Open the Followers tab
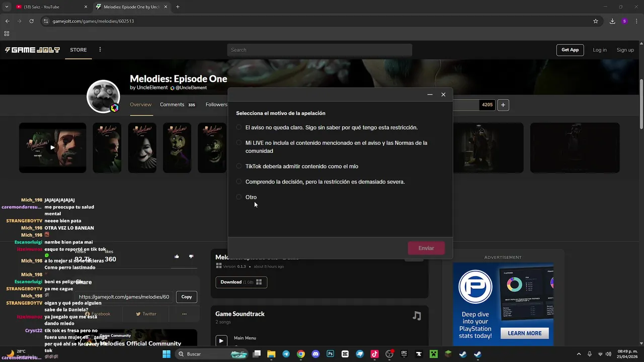 click(216, 105)
